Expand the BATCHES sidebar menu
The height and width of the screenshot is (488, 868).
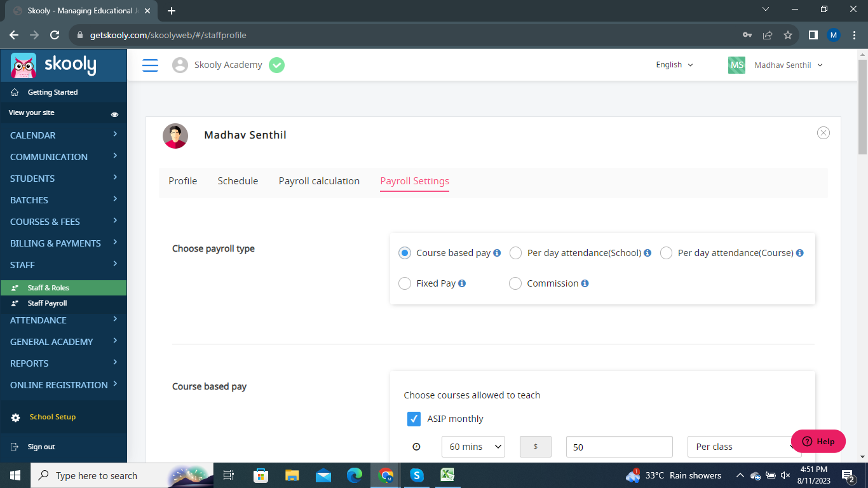(x=64, y=200)
